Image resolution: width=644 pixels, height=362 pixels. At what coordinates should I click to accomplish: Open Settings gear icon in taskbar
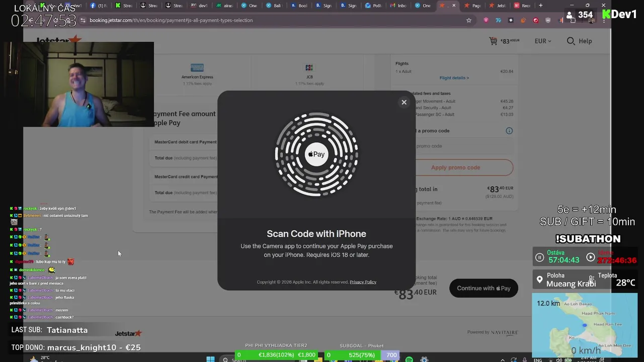[x=424, y=359]
